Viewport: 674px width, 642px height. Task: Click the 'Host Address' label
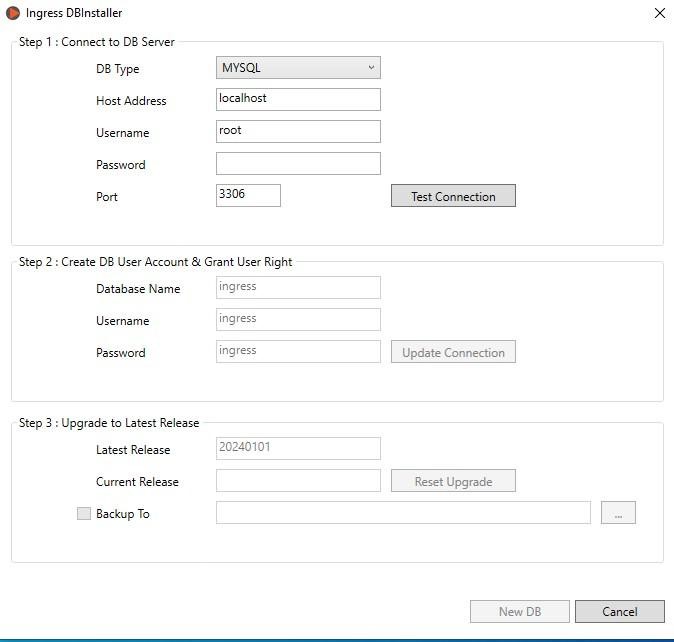point(131,101)
